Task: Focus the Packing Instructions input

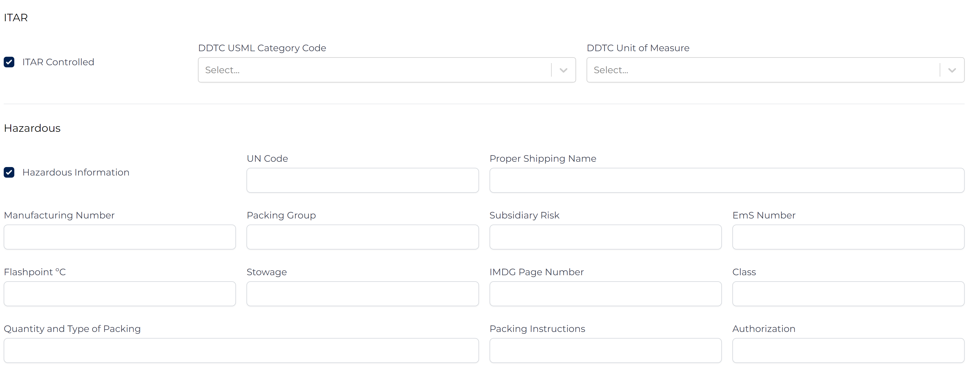Action: 605,351
